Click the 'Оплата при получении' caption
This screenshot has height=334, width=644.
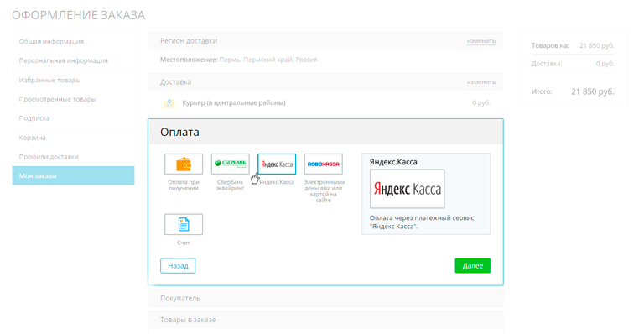(184, 185)
